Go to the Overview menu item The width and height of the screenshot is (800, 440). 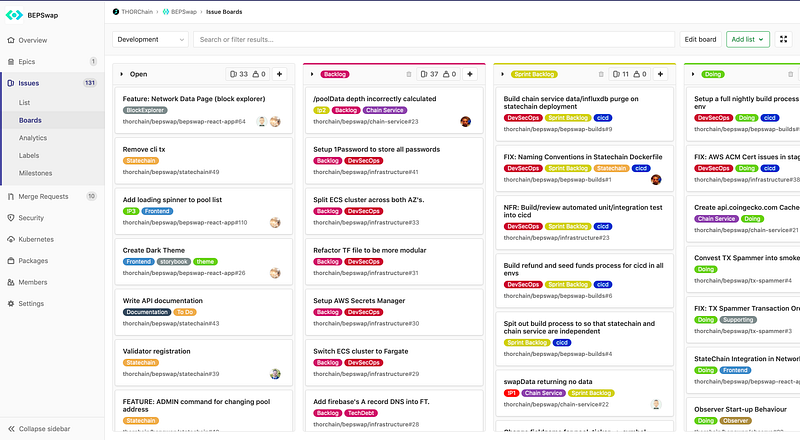(x=33, y=40)
